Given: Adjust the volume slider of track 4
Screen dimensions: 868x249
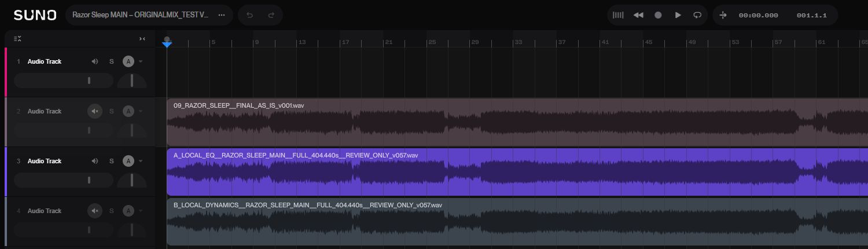Looking at the screenshot, I should [x=63, y=230].
